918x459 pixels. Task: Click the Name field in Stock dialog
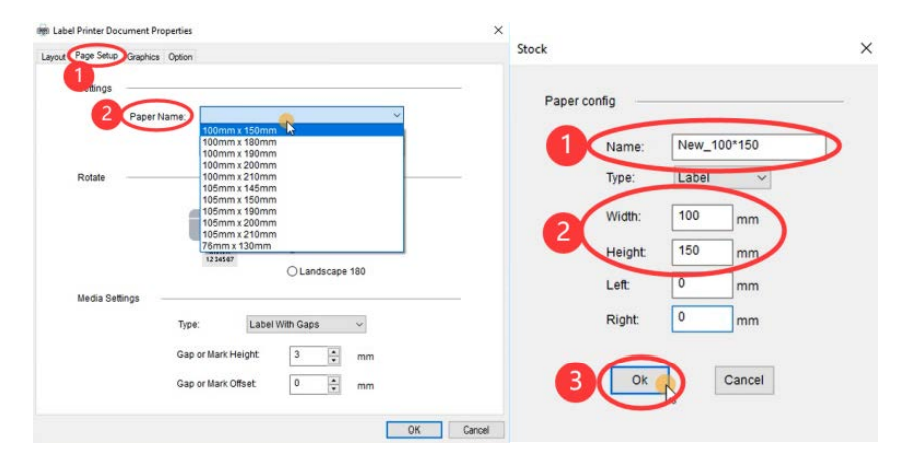point(749,147)
